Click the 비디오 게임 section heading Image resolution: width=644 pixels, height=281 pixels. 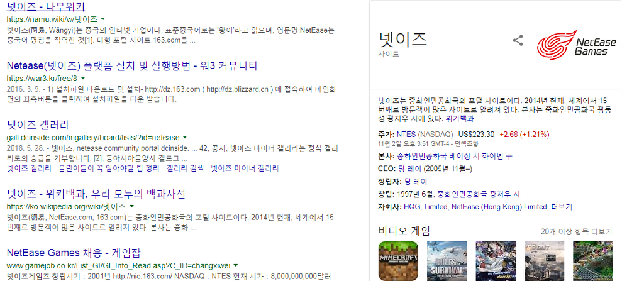point(404,231)
